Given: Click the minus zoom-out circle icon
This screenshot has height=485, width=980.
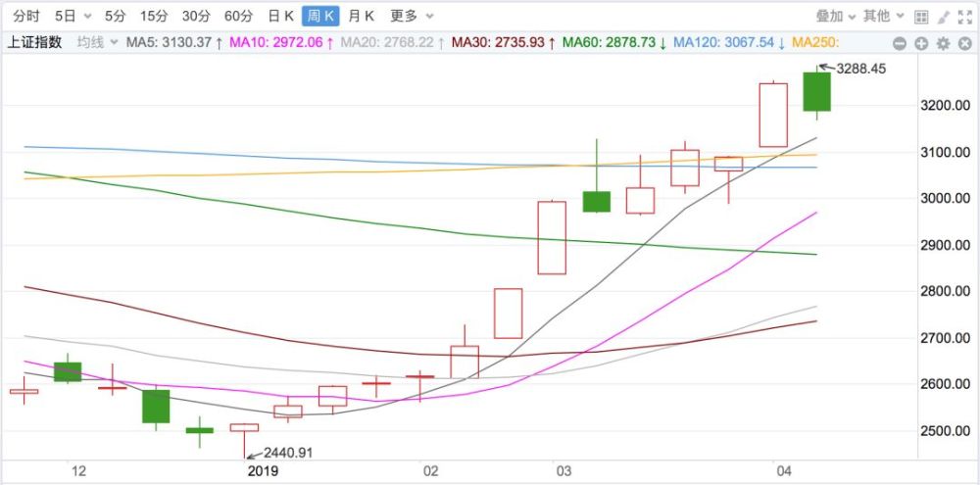Looking at the screenshot, I should point(900,43).
